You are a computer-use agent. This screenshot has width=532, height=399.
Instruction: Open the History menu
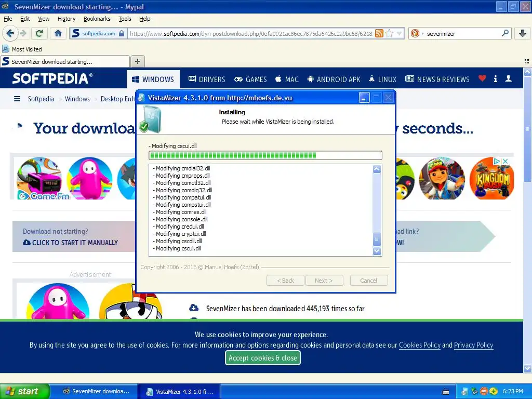66,19
